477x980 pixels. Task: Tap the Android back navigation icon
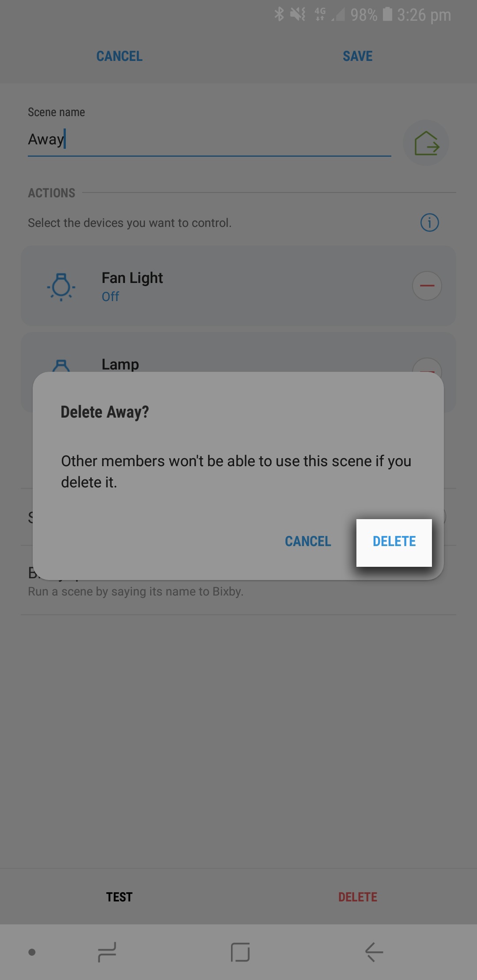coord(374,952)
